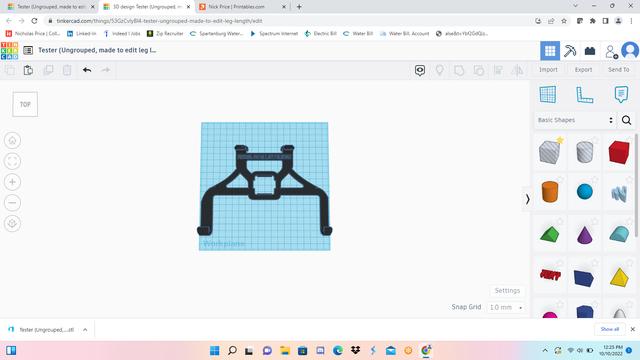This screenshot has width=640, height=360.
Task: Expand downloaded Tester file options chevron
Action: [85, 330]
